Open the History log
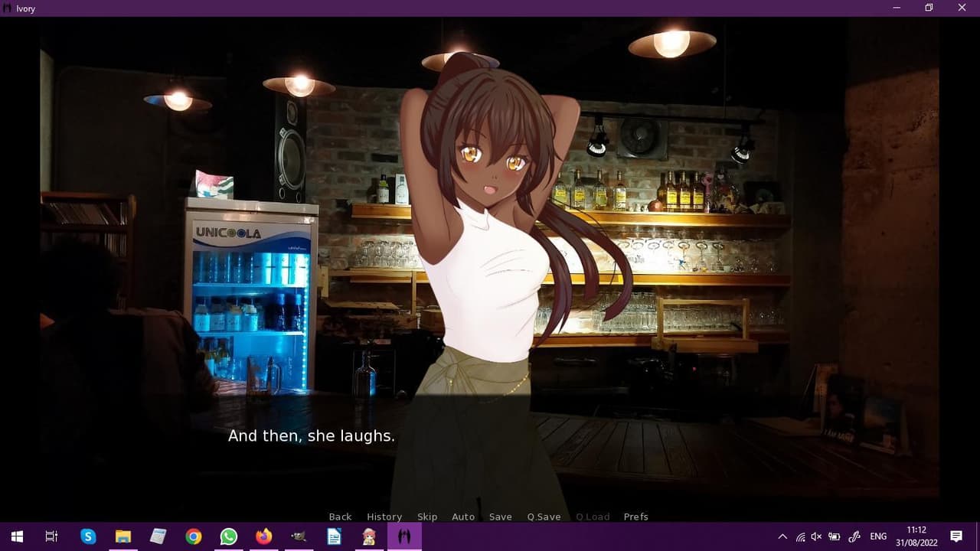The image size is (980, 551). 384,517
